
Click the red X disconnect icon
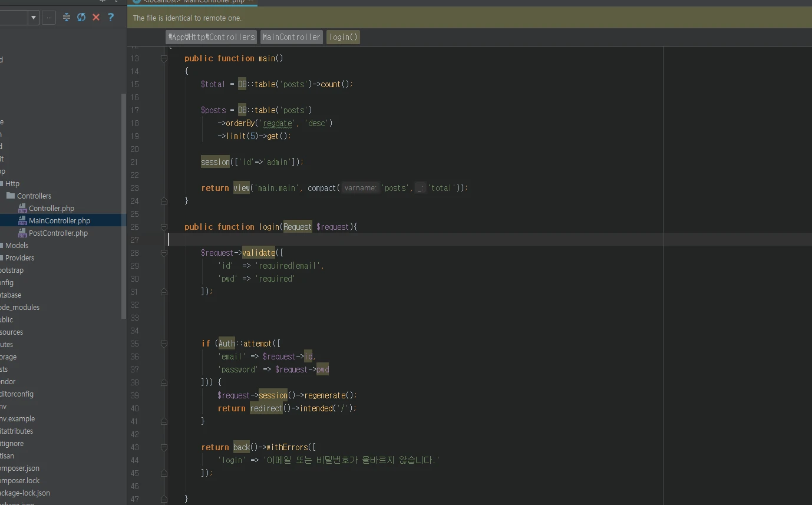(96, 18)
